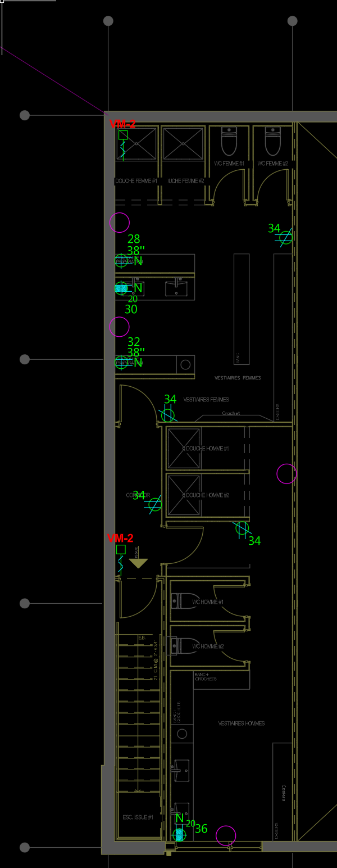Click the green VM-2 square beside the ISSUE arrow
Image resolution: width=337 pixels, height=868 pixels.
121,549
